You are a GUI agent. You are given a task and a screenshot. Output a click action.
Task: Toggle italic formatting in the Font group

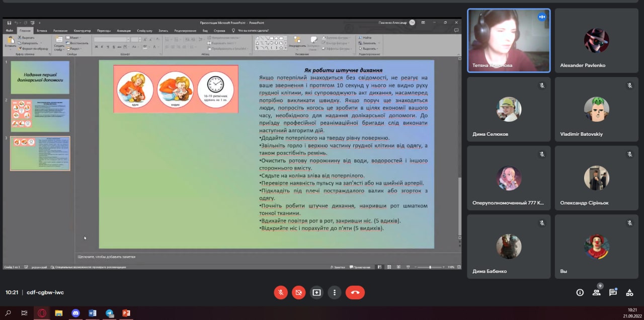coord(102,47)
